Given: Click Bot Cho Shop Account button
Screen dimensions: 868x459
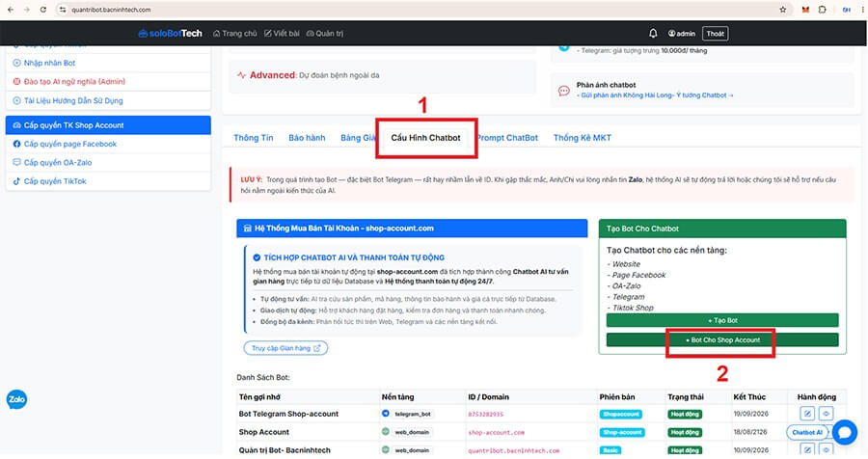Looking at the screenshot, I should (x=722, y=340).
